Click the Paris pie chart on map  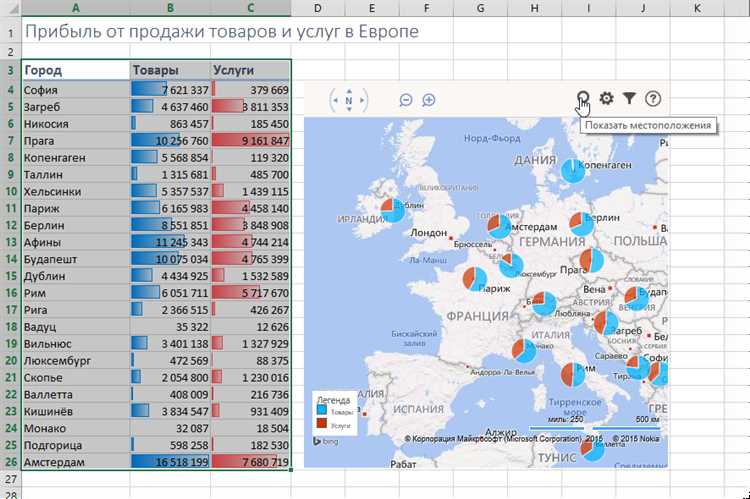tap(475, 279)
